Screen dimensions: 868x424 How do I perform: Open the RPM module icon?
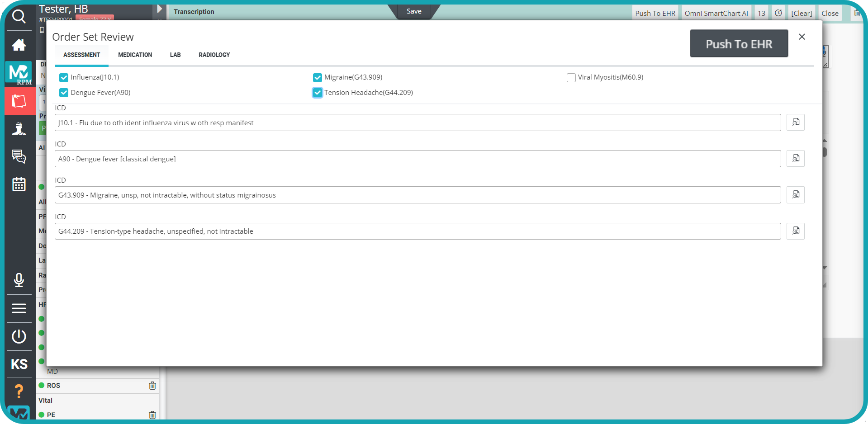point(19,73)
